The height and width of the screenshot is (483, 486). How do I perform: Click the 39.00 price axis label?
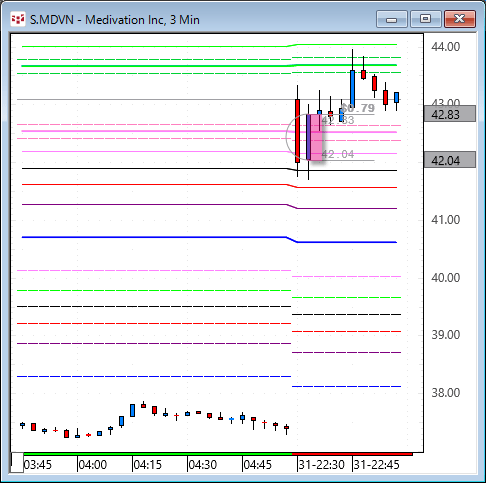pyautogui.click(x=446, y=335)
